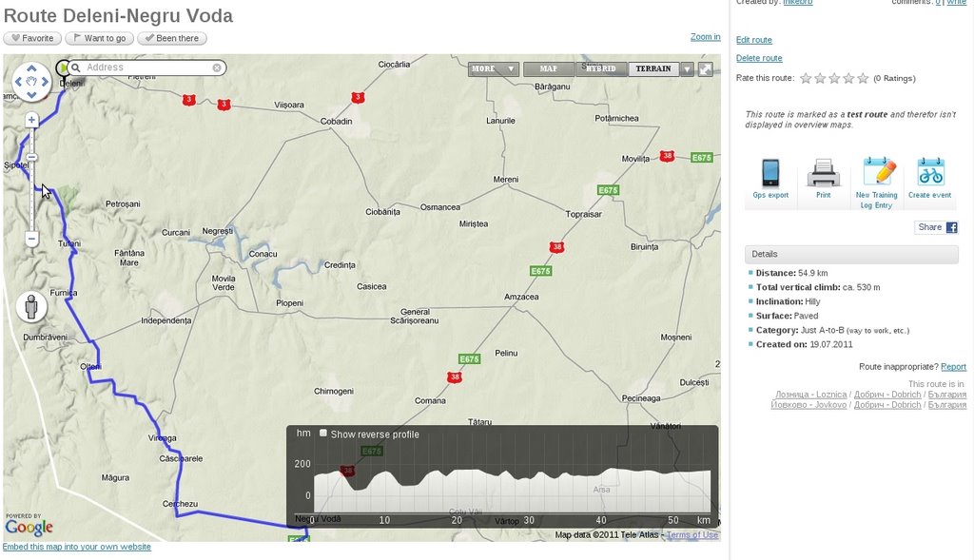Mark the route as Favorite
Image resolution: width=974 pixels, height=560 pixels.
(32, 38)
